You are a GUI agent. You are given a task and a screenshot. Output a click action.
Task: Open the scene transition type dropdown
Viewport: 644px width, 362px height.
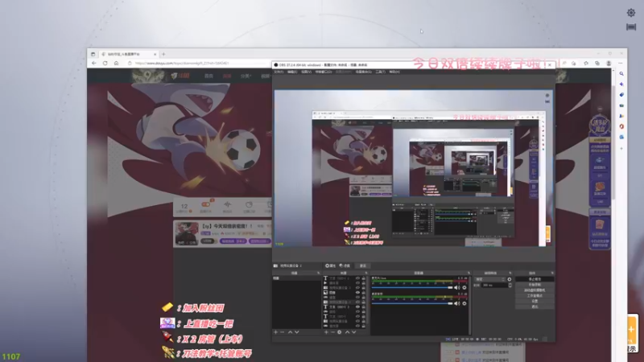pyautogui.click(x=490, y=279)
